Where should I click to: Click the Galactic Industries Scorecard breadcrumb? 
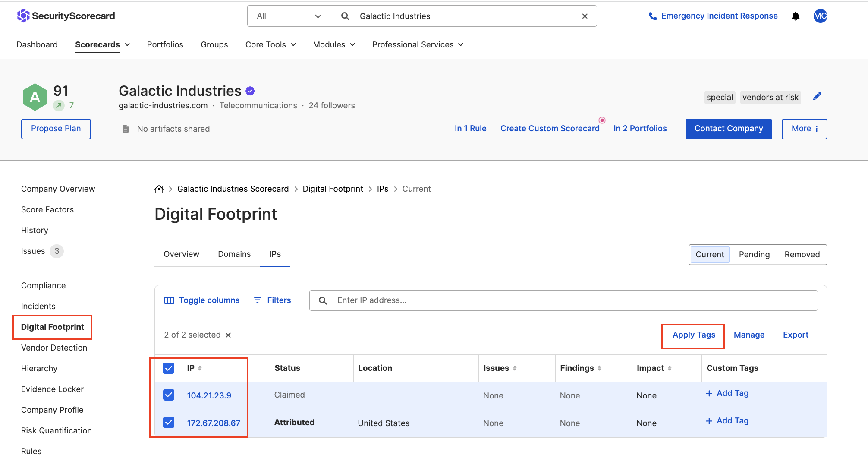click(x=233, y=189)
